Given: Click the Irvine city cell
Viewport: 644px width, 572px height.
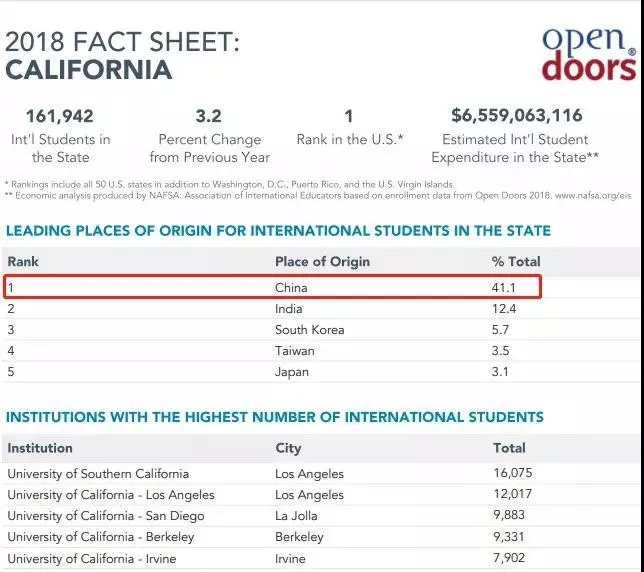Looking at the screenshot, I should (x=290, y=559).
